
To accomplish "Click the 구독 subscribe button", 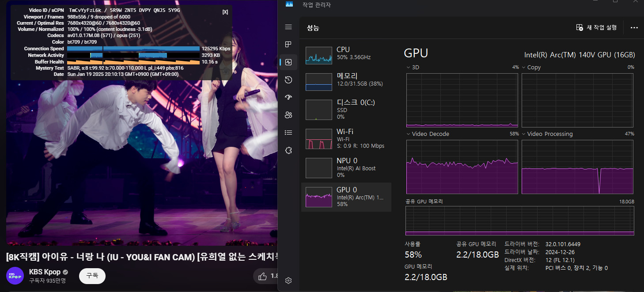I will (92, 276).
